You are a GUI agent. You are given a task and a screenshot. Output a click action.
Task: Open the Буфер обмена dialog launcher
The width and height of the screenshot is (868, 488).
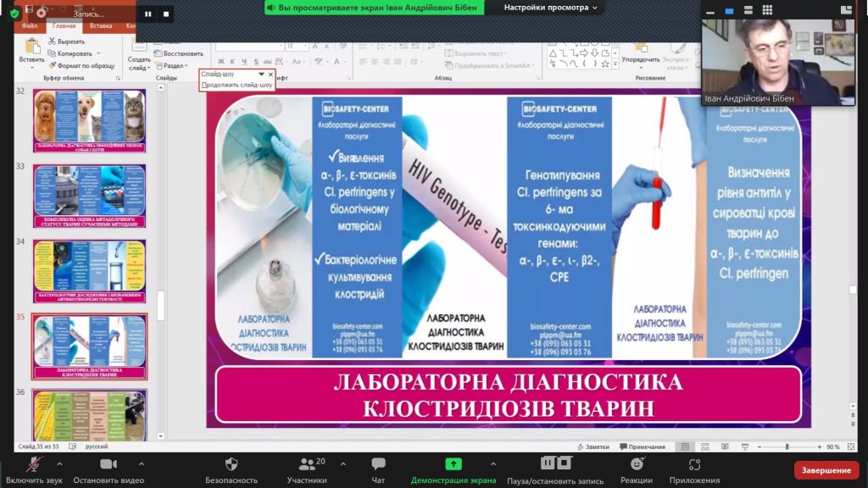[118, 79]
